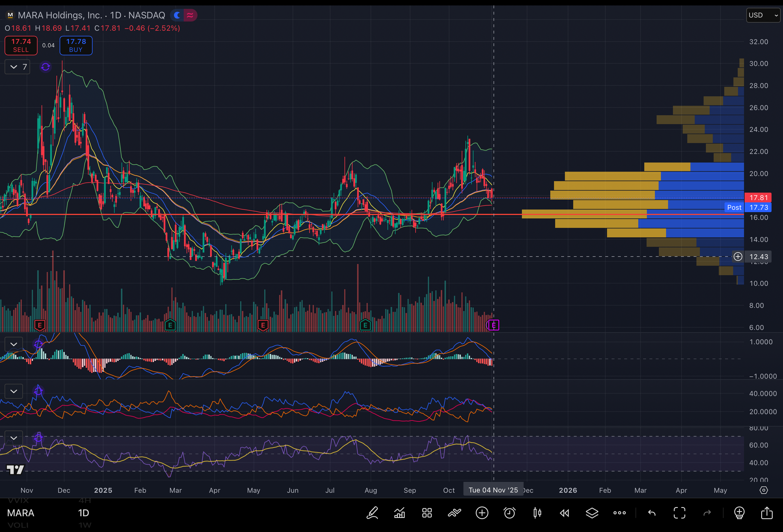Open candlestick chart type selector

[x=537, y=513]
